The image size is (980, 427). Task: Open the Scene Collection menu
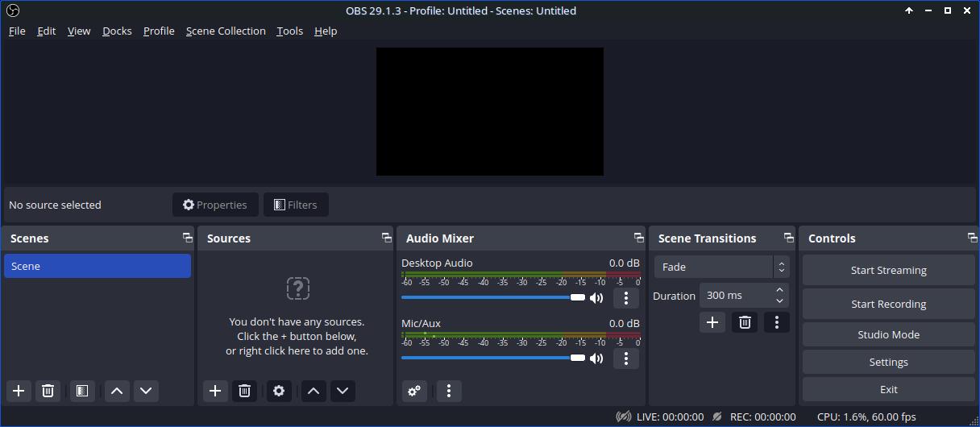click(226, 31)
